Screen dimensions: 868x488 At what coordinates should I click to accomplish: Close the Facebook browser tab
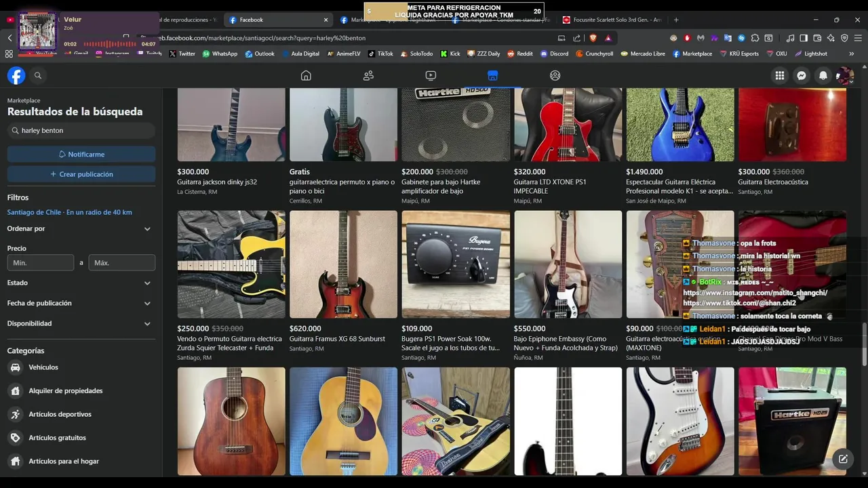[325, 20]
